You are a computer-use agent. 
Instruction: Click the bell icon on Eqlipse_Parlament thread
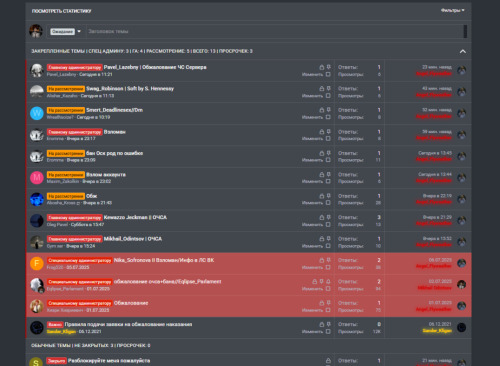328,282
